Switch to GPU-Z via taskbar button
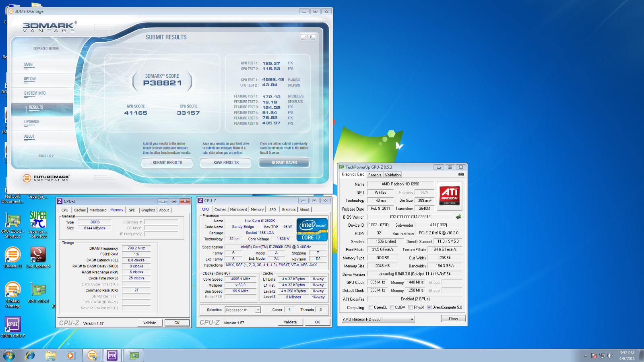 pyautogui.click(x=134, y=355)
